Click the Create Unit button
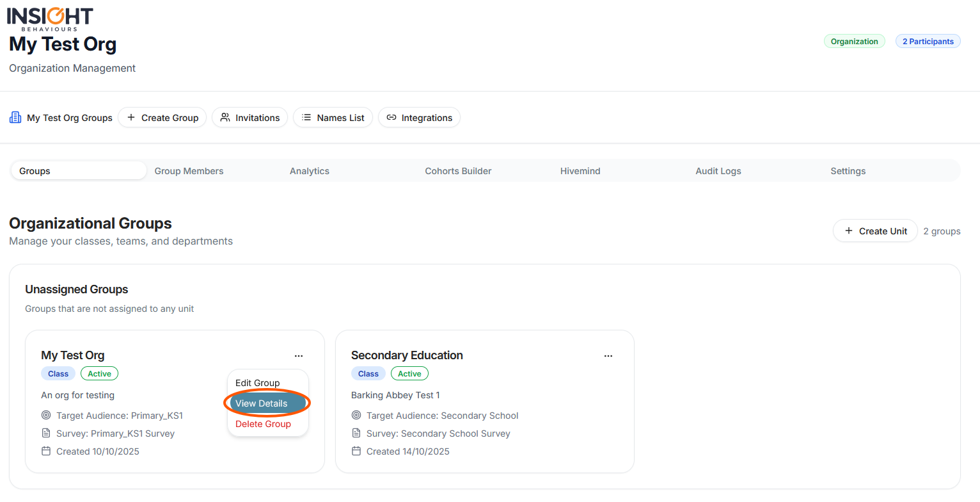Screen dimensions: 980x502 coord(875,231)
